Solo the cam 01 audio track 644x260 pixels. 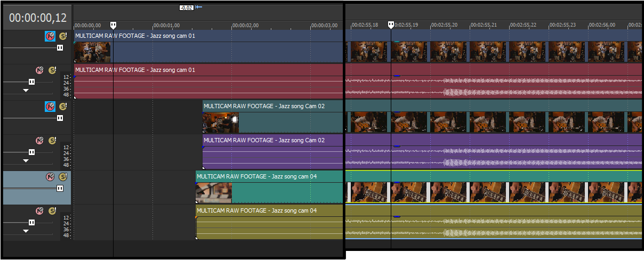click(x=52, y=70)
